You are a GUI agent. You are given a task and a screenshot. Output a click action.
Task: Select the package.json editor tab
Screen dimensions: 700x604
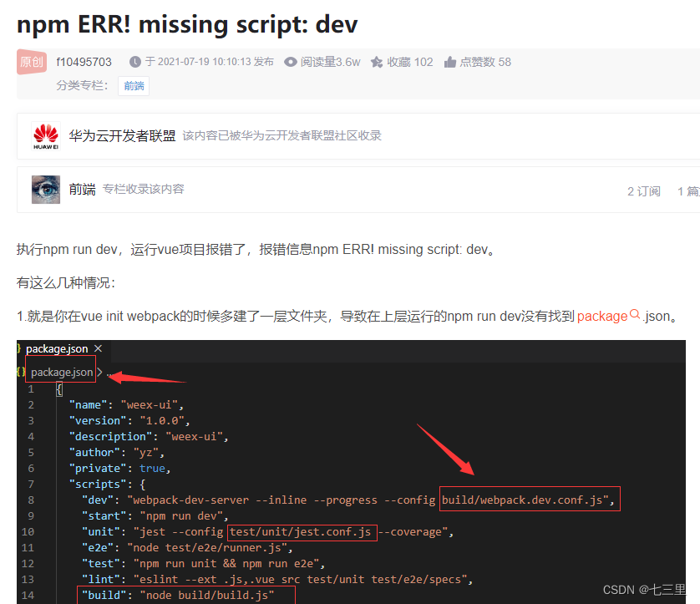(x=57, y=348)
